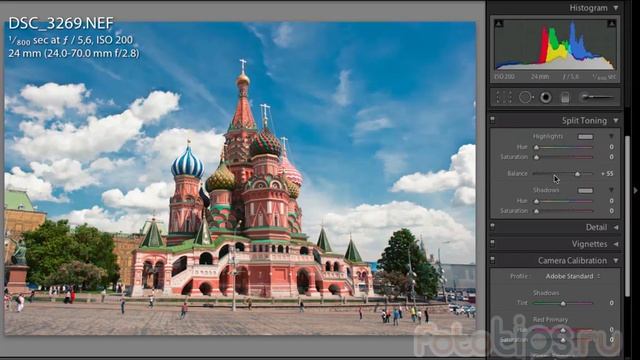Click the Shadows color swatch
The height and width of the screenshot is (360, 640).
point(585,191)
